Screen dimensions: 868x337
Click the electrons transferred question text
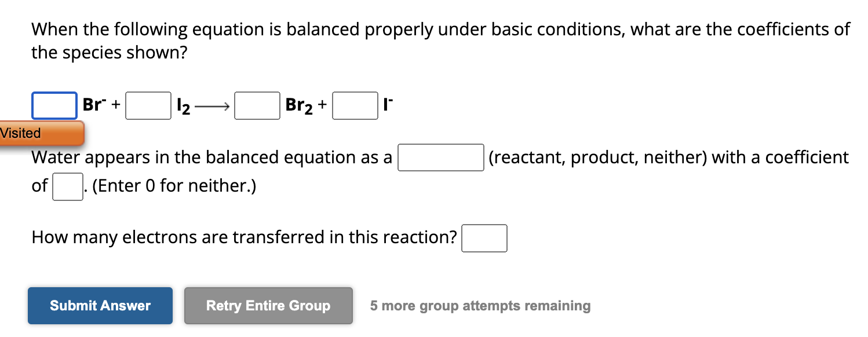pyautogui.click(x=242, y=237)
